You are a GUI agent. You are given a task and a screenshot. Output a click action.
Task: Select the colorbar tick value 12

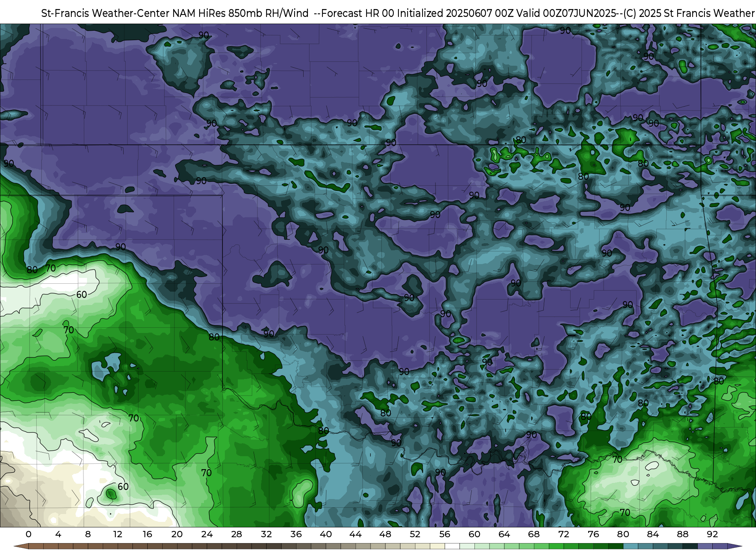(x=118, y=534)
